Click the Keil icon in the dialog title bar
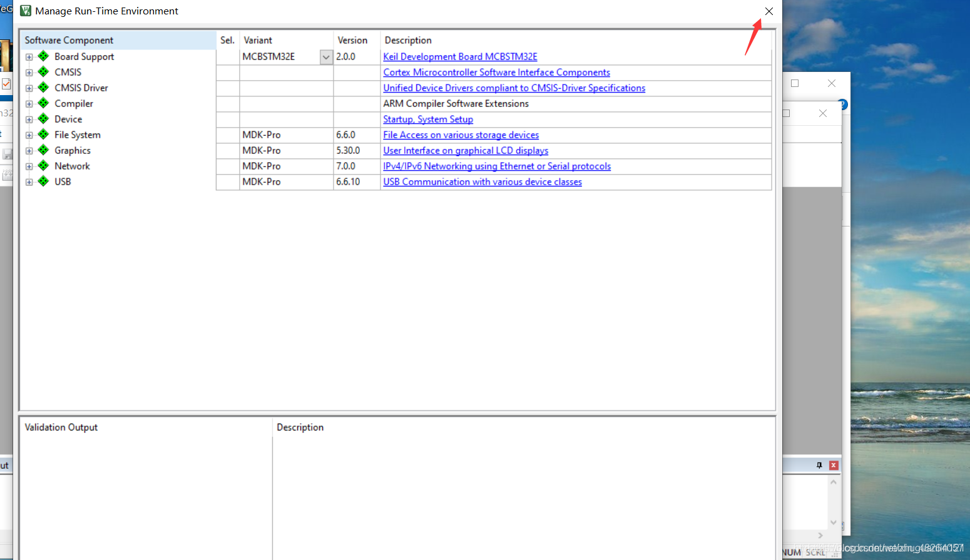Image resolution: width=970 pixels, height=560 pixels. click(26, 11)
